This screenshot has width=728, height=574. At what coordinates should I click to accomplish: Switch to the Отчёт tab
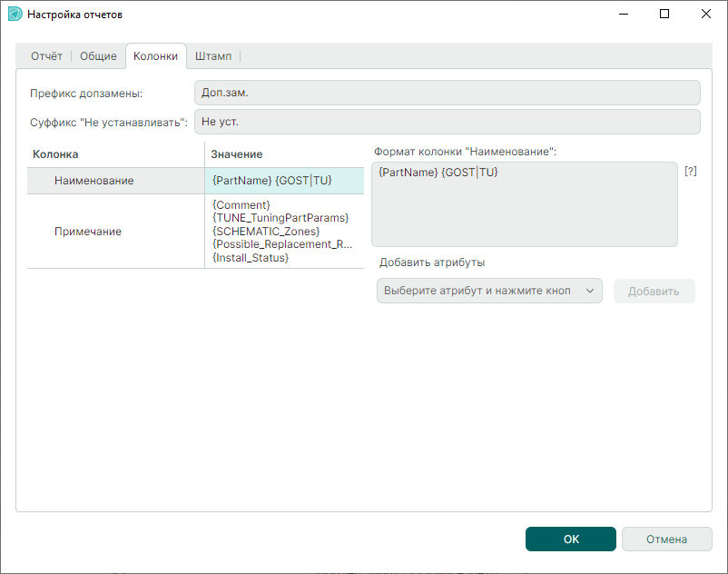pyautogui.click(x=46, y=56)
